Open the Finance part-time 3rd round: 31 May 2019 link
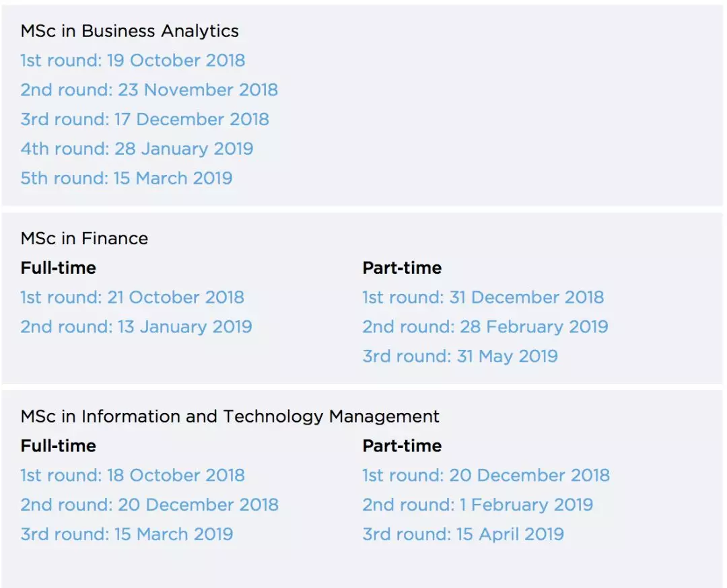 point(460,357)
